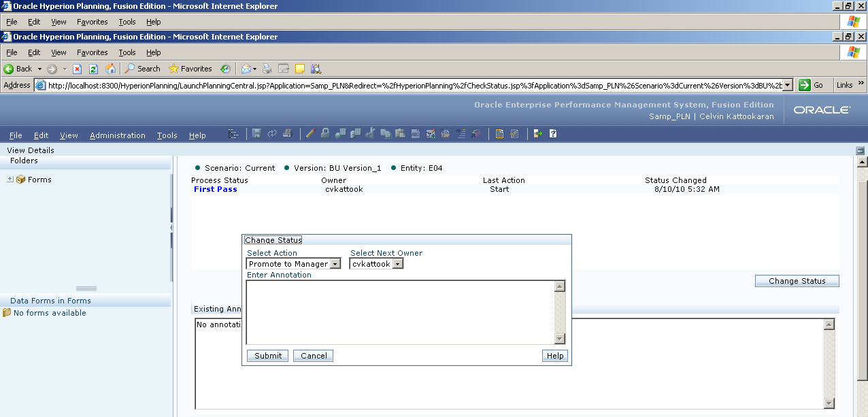Image resolution: width=868 pixels, height=417 pixels.
Task: Click the Save icon in Planning toolbar
Action: click(x=257, y=134)
